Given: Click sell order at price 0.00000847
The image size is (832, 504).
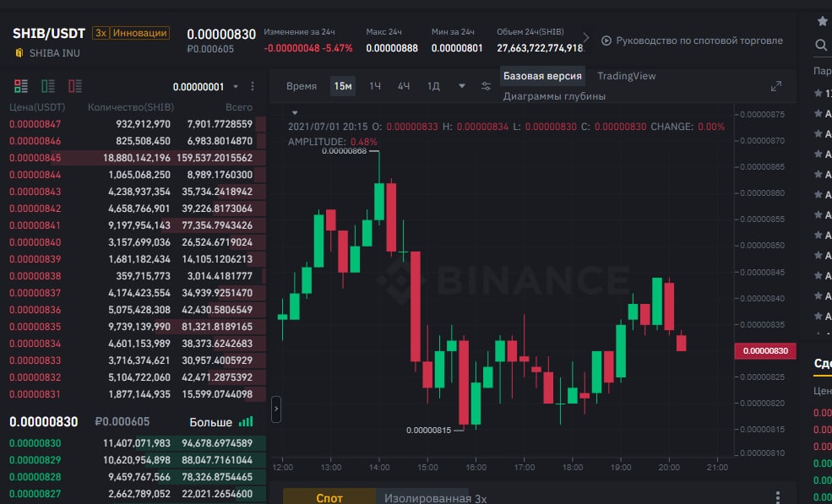Looking at the screenshot, I should pos(138,124).
